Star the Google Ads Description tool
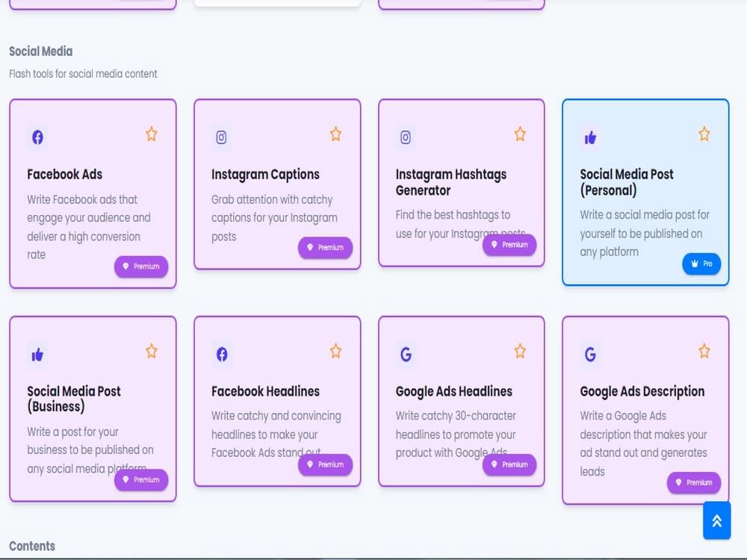 704,351
